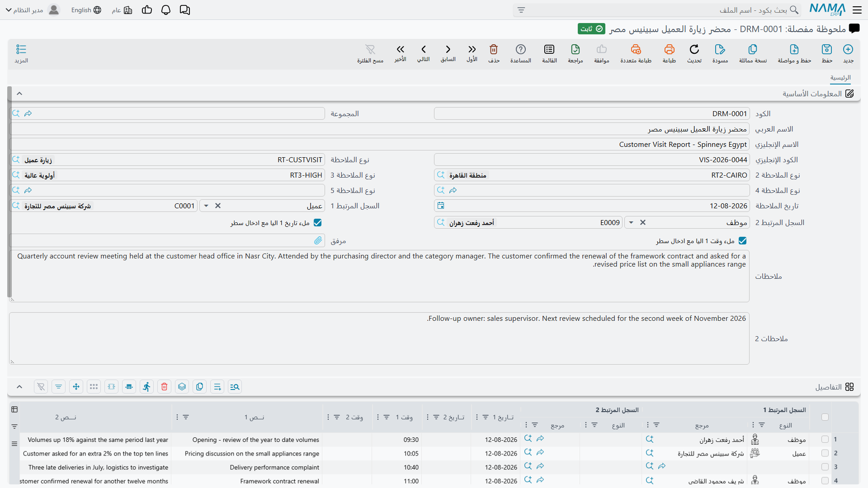Image resolution: width=868 pixels, height=488 pixels.
Task: Add a line using details add-row icon
Action: 217,387
